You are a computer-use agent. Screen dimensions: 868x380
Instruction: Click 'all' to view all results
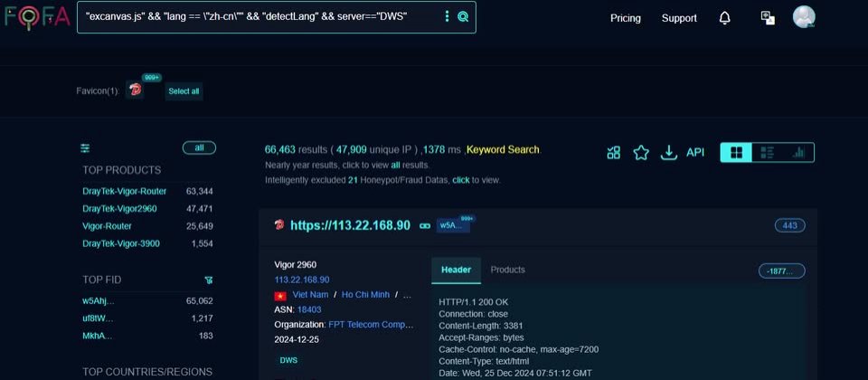click(x=395, y=165)
